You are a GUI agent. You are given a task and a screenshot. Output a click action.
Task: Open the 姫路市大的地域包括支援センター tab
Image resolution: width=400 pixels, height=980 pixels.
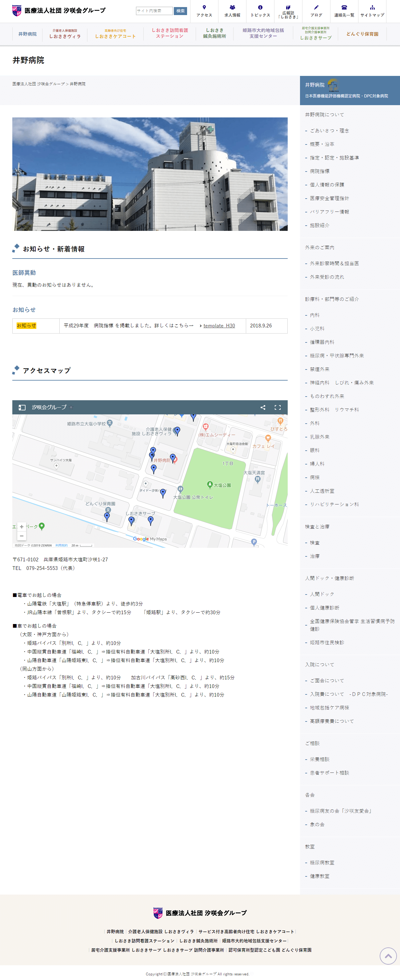click(x=263, y=34)
